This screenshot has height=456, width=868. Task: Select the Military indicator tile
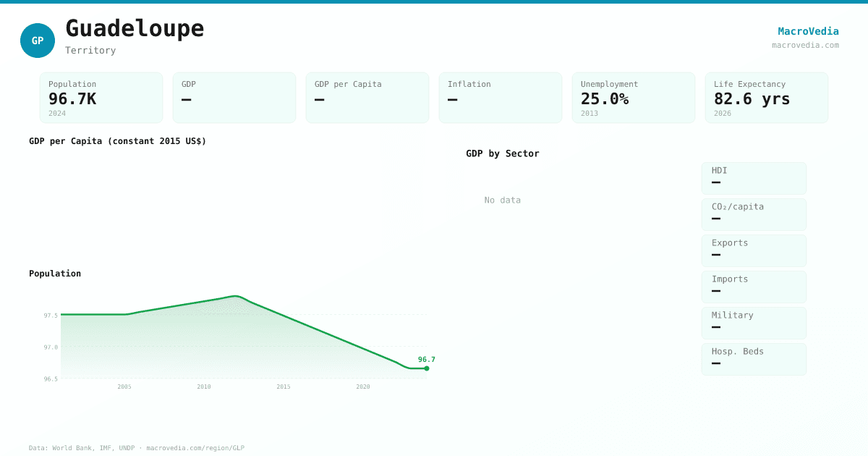754,323
